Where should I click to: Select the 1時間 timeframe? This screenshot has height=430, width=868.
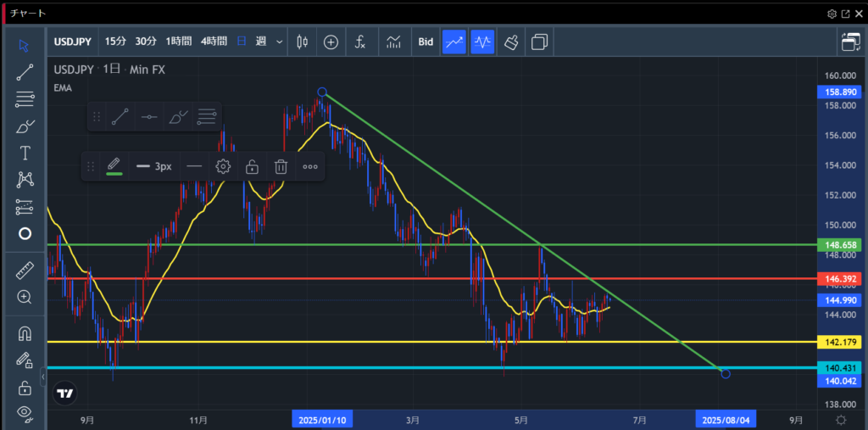(x=179, y=41)
